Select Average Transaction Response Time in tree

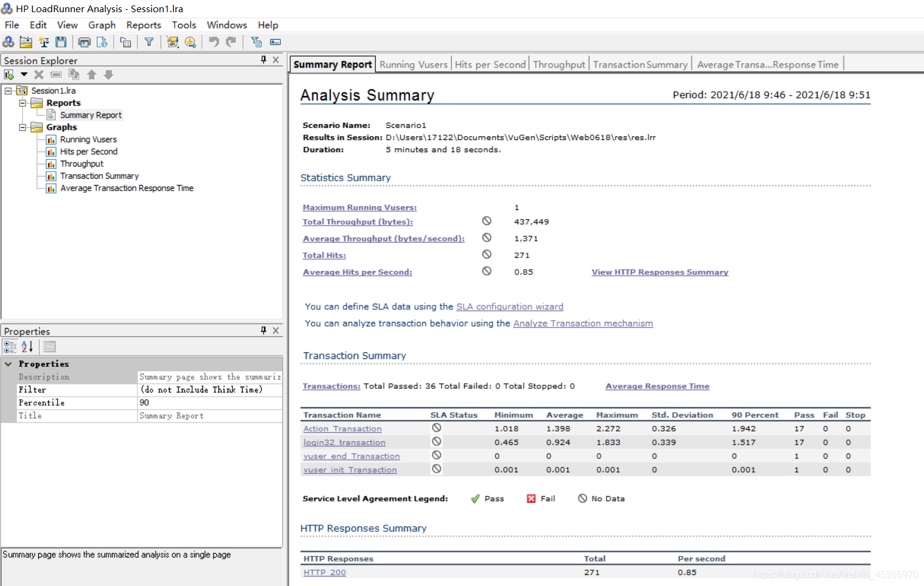pos(127,188)
